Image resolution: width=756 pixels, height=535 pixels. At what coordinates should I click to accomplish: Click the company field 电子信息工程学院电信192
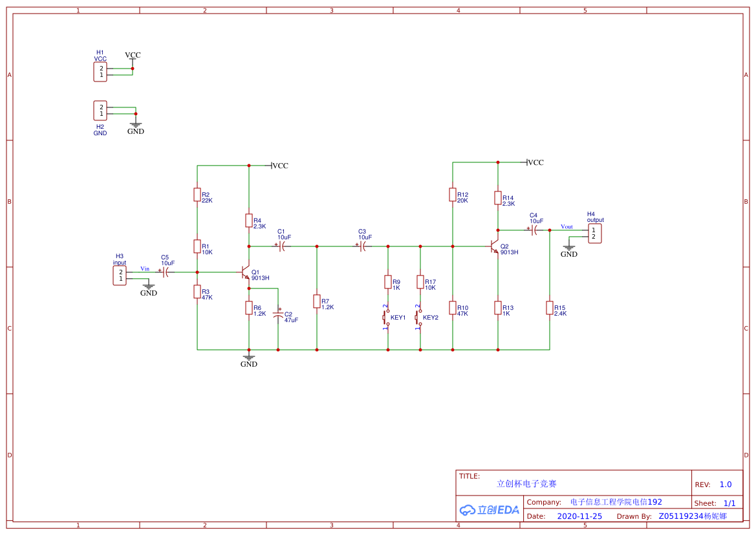[x=616, y=502]
